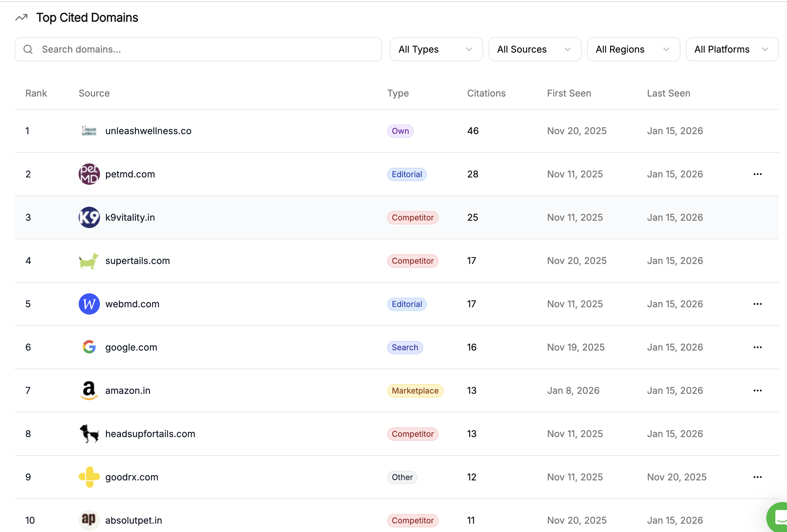
Task: Click the Last Seen column header
Action: coord(668,93)
